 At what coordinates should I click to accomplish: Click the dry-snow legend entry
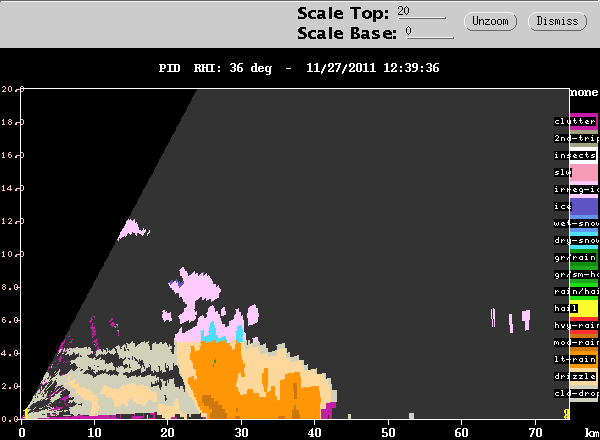[x=576, y=240]
